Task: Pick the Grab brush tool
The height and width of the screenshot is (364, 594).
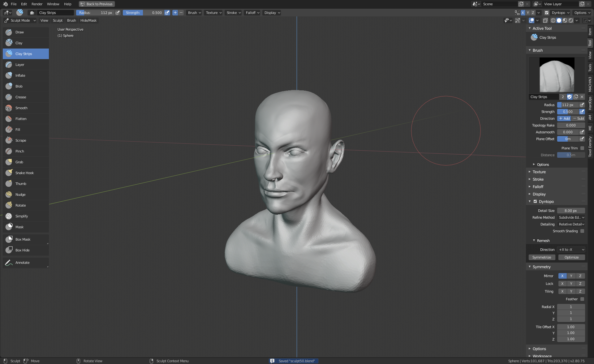Action: [x=19, y=162]
